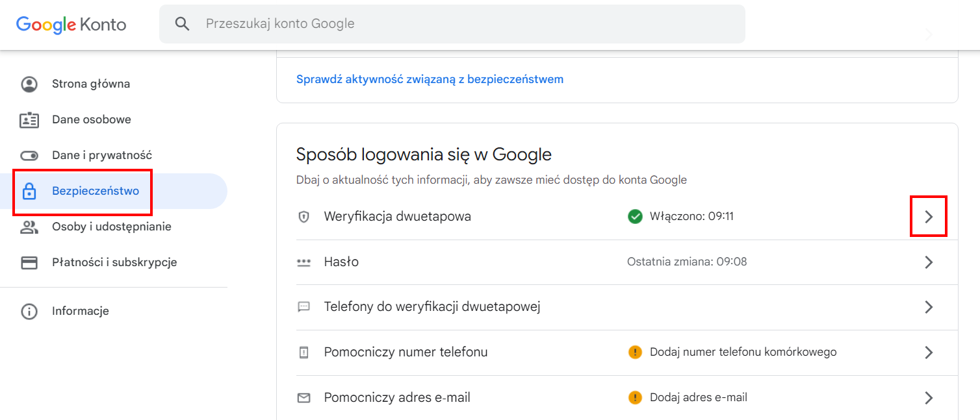Click the shield icon beside Weryfikacja dwuetapowa
The image size is (980, 420).
point(303,217)
